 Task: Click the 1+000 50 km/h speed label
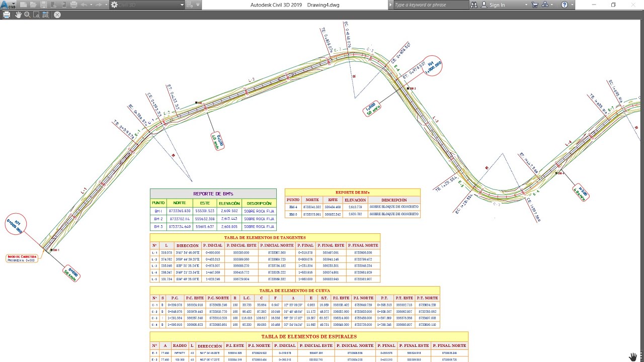pyautogui.click(x=372, y=109)
